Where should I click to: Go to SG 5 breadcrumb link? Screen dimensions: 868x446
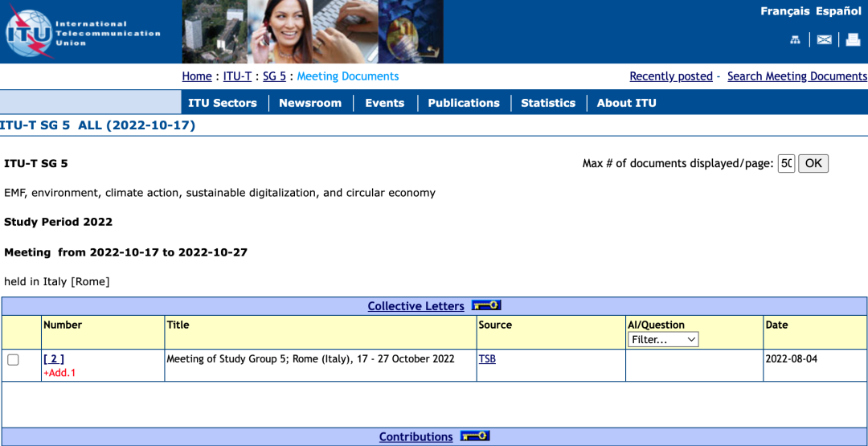[274, 76]
